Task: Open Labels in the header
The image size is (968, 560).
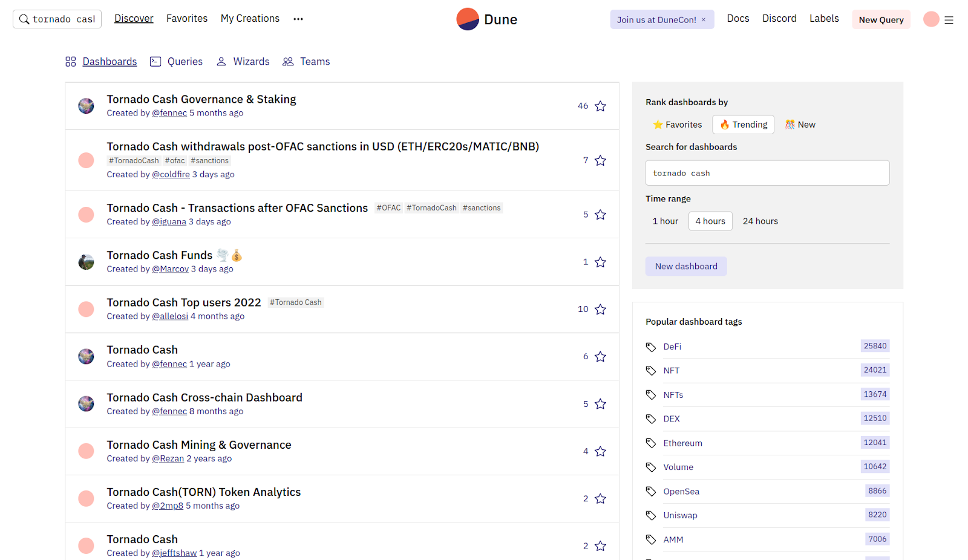Action: pyautogui.click(x=824, y=19)
